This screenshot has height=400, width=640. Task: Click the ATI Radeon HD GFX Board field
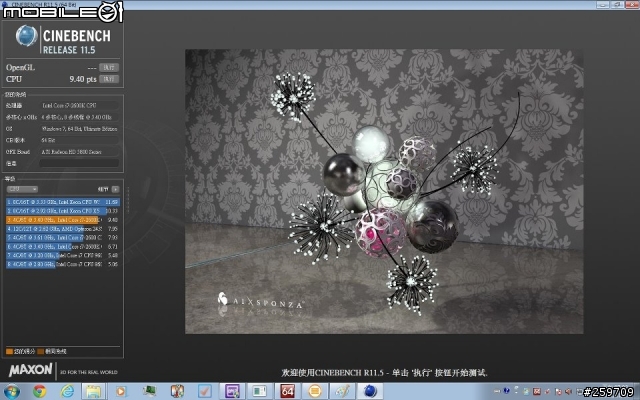(x=79, y=151)
